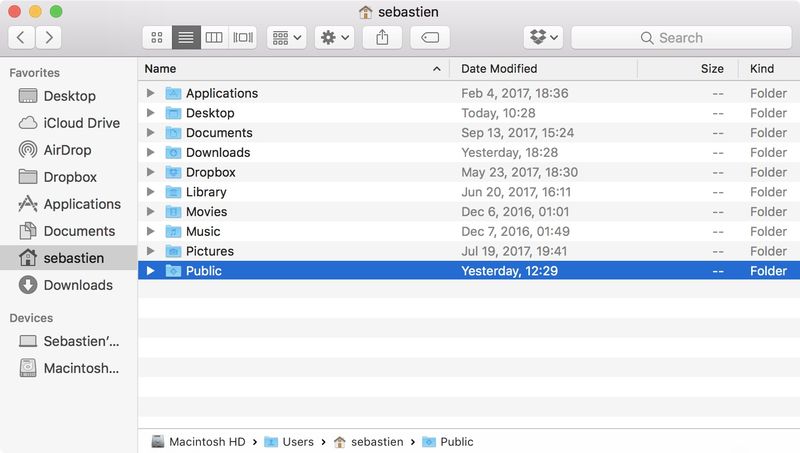This screenshot has width=800, height=453.
Task: Switch to Cover Flow view
Action: tap(243, 38)
